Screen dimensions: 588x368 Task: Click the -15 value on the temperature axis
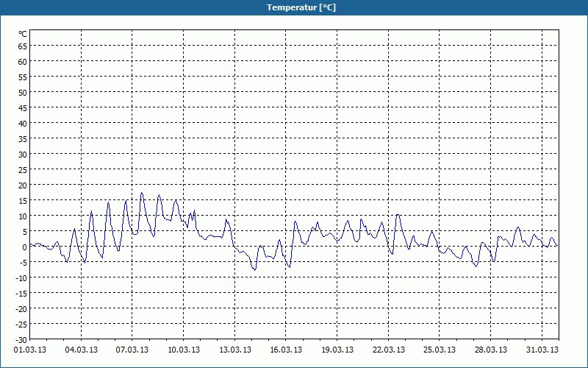pyautogui.click(x=21, y=294)
